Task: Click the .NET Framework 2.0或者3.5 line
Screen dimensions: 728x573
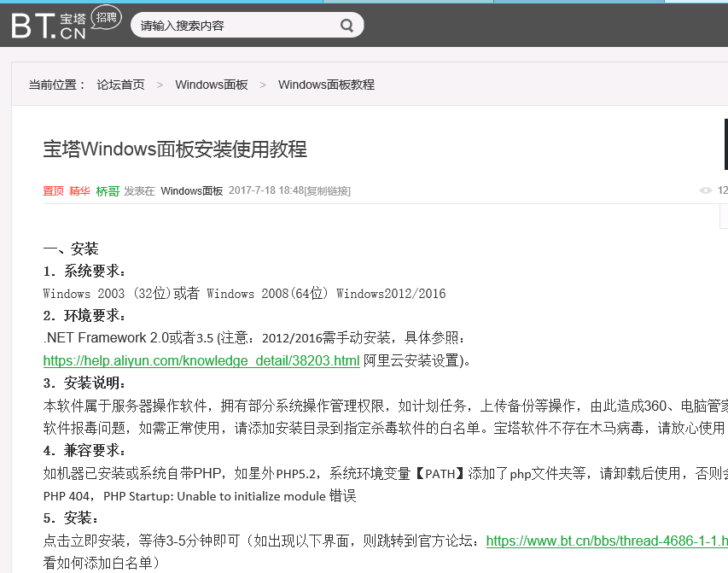Action: pyautogui.click(x=253, y=338)
